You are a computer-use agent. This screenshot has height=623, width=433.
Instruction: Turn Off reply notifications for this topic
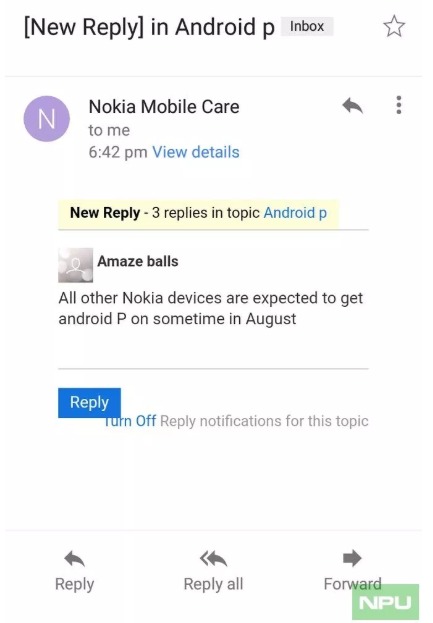pos(131,421)
